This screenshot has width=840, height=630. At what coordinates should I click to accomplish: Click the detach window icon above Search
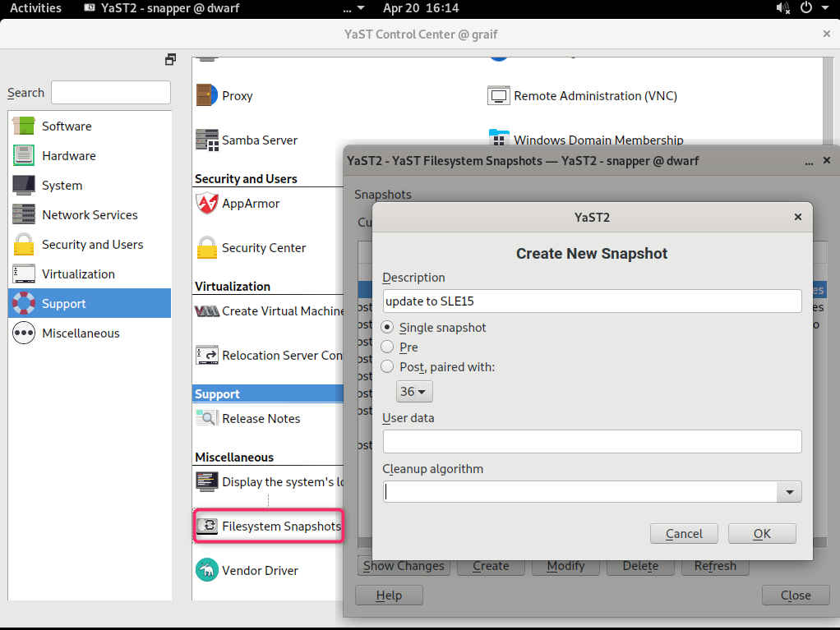[x=170, y=59]
